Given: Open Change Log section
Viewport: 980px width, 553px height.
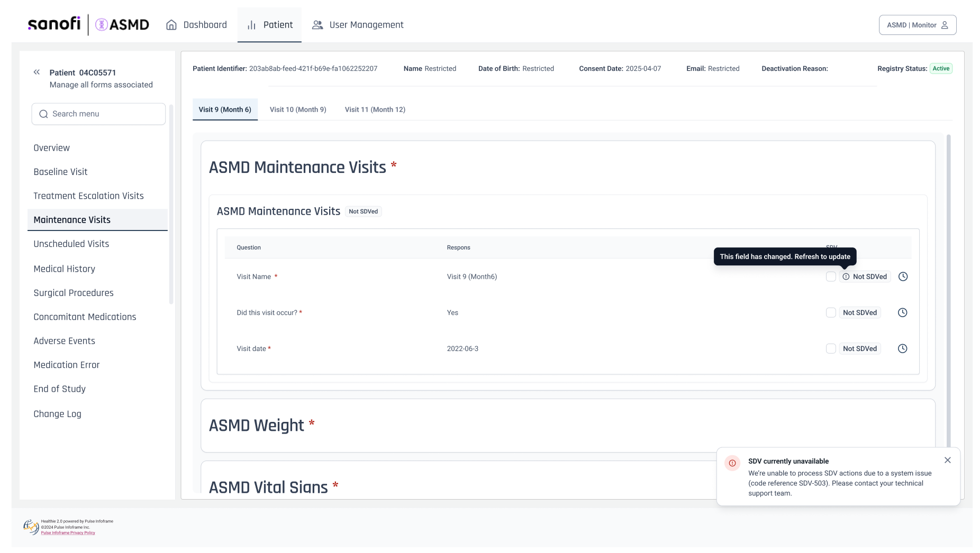Looking at the screenshot, I should coord(58,414).
